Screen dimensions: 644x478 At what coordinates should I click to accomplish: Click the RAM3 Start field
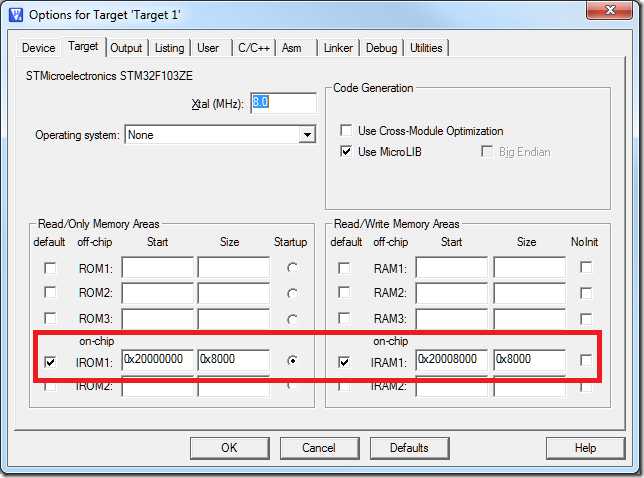451,318
